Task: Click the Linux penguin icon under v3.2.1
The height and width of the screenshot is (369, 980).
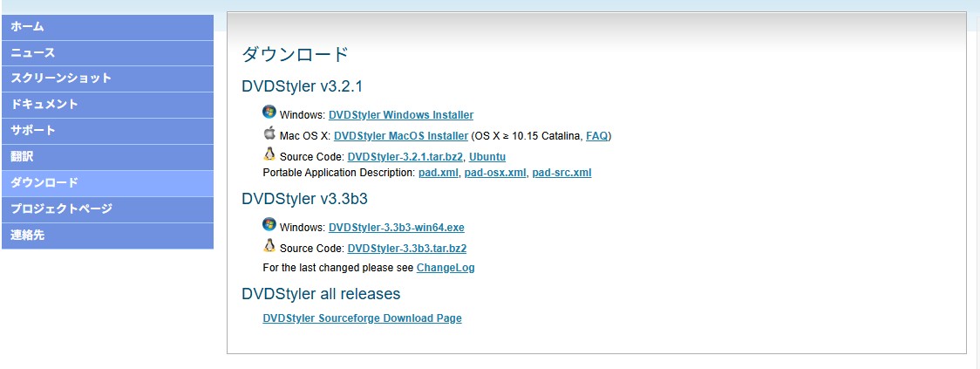Action: (x=269, y=154)
